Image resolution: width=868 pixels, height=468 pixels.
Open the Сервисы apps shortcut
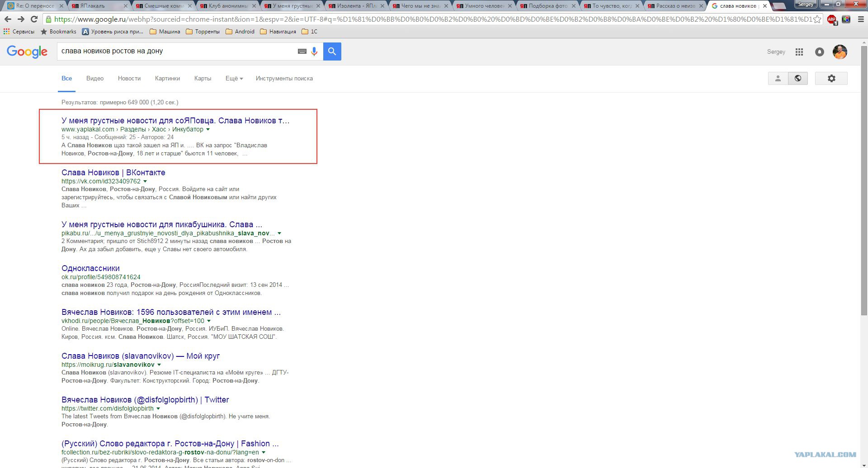19,32
